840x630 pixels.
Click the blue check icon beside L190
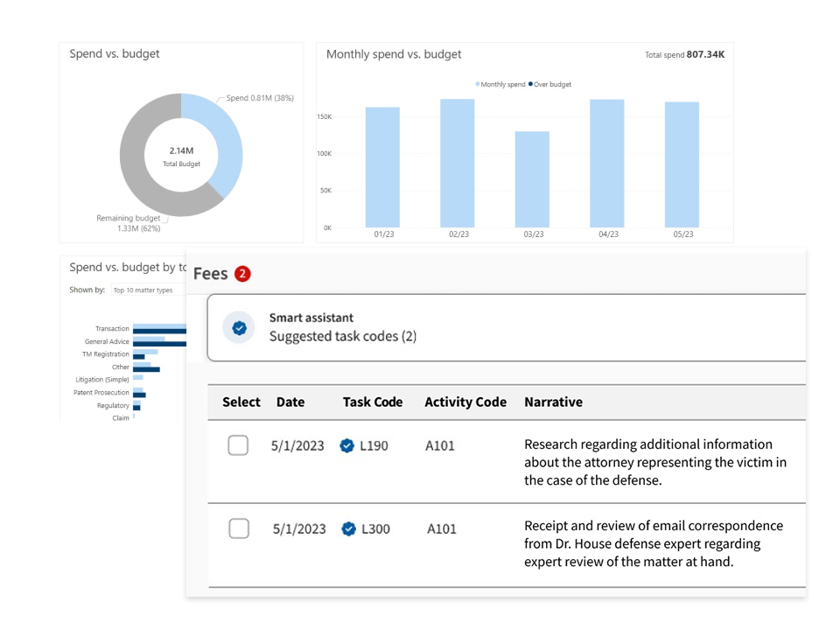point(348,445)
